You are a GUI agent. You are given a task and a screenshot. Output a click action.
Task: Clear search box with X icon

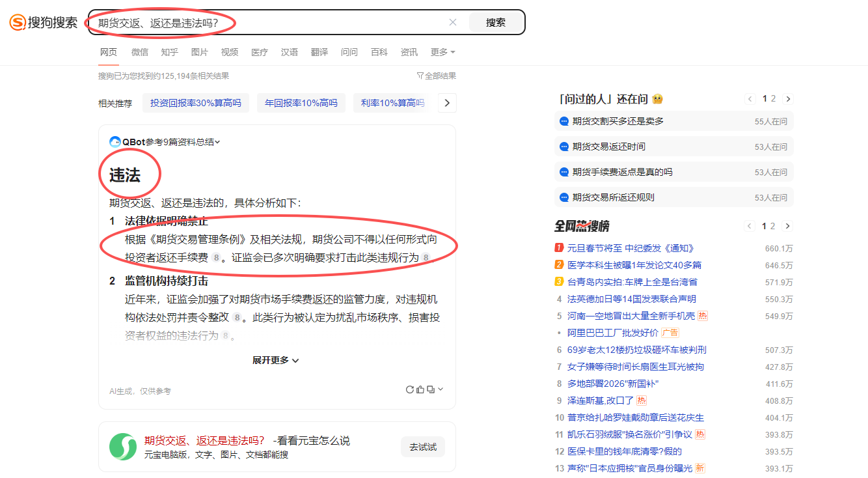(453, 22)
